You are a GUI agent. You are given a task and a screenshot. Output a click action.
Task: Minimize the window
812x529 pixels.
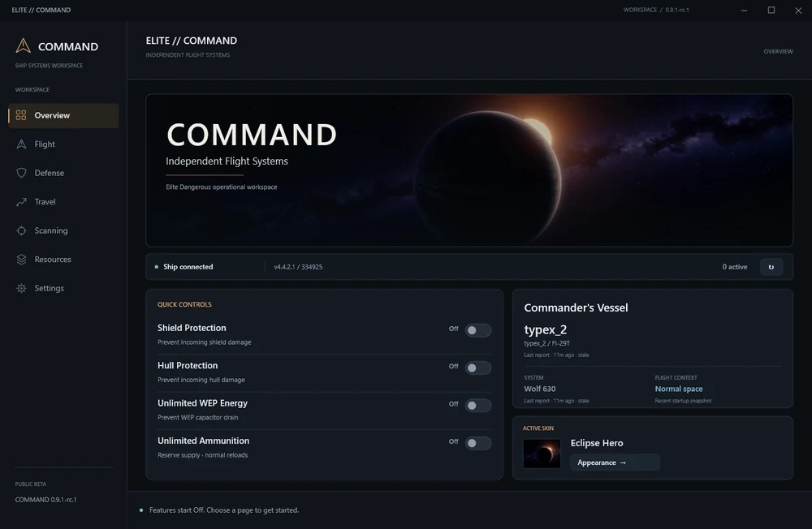(x=744, y=10)
